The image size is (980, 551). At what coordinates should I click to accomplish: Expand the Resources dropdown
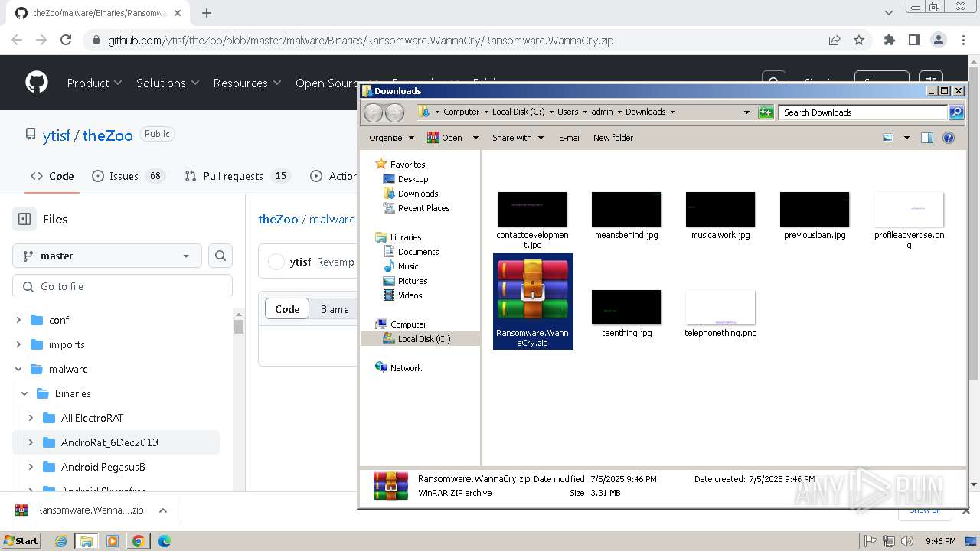(x=247, y=83)
